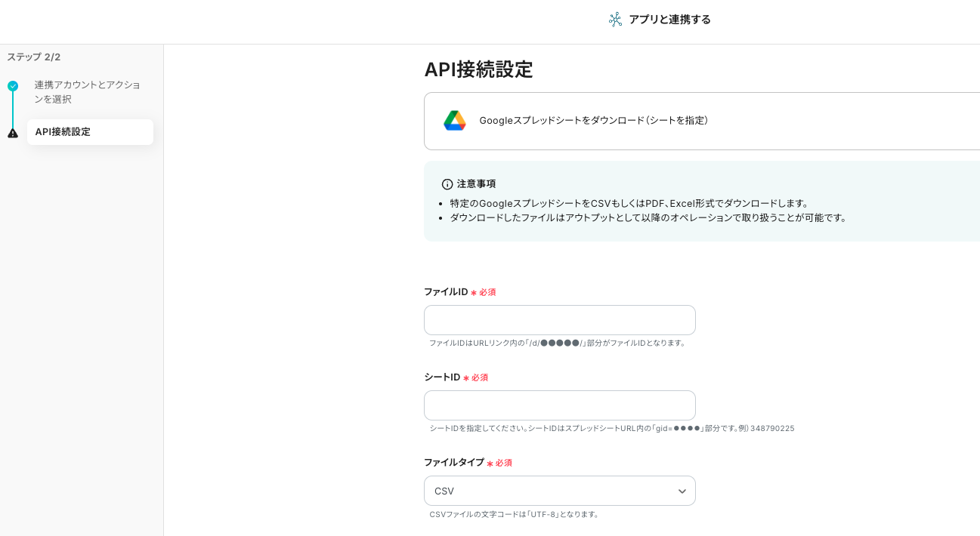Click the Googleスプレッドシートをダウンロード action card
Image resolution: width=980 pixels, height=536 pixels.
pos(701,121)
